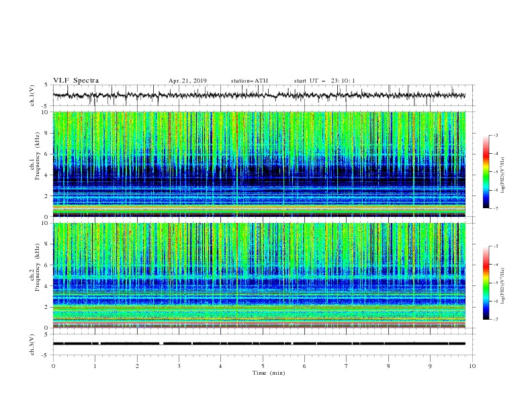Click the ch.1 PSD color scale bar
The height and width of the screenshot is (411, 532).
tap(486, 172)
